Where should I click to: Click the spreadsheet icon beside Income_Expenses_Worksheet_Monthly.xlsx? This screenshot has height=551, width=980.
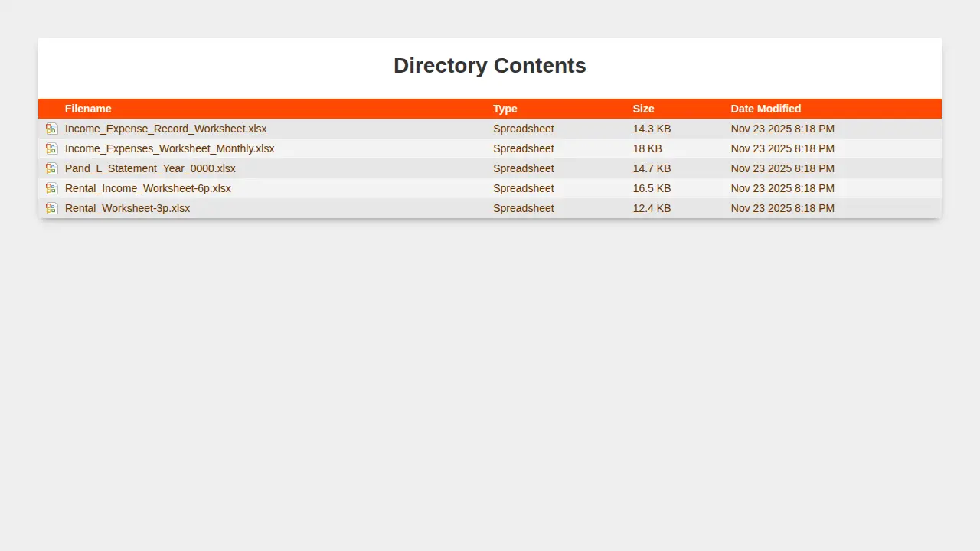point(51,148)
